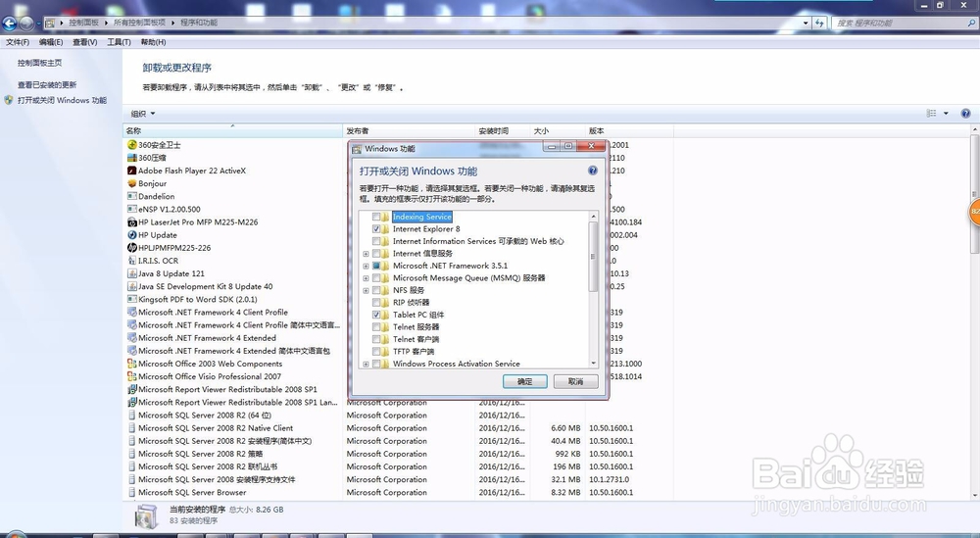Open the 查看(V) menu
Screen dimensions: 980x538
pos(85,42)
